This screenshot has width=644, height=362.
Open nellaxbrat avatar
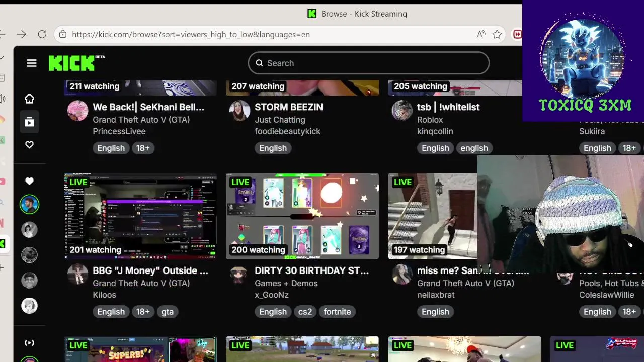click(402, 274)
